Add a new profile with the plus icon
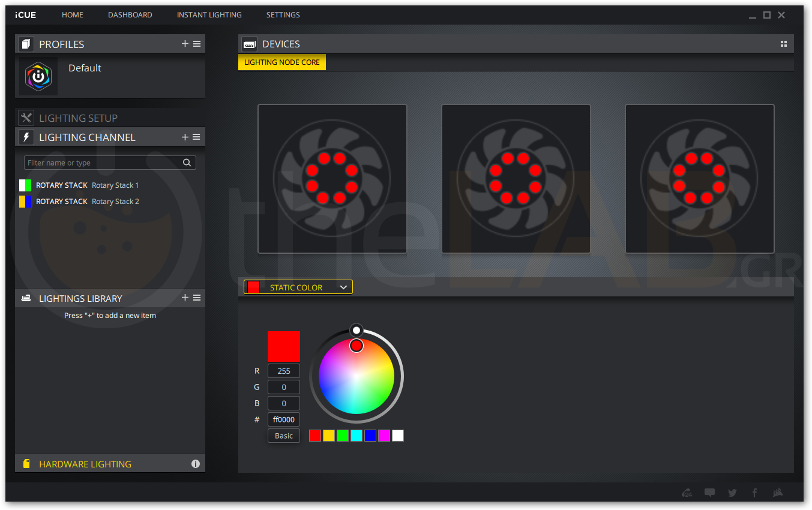Image resolution: width=812 pixels, height=510 pixels. pos(185,44)
